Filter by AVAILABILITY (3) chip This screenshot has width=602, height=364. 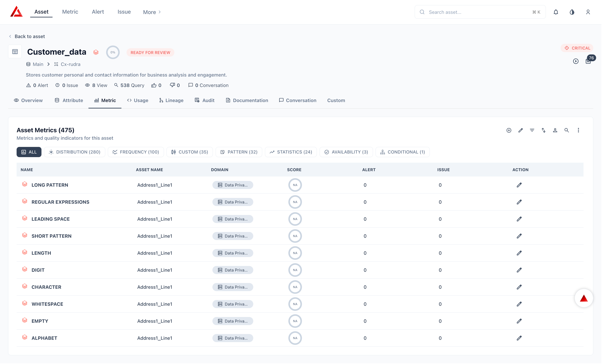346,152
